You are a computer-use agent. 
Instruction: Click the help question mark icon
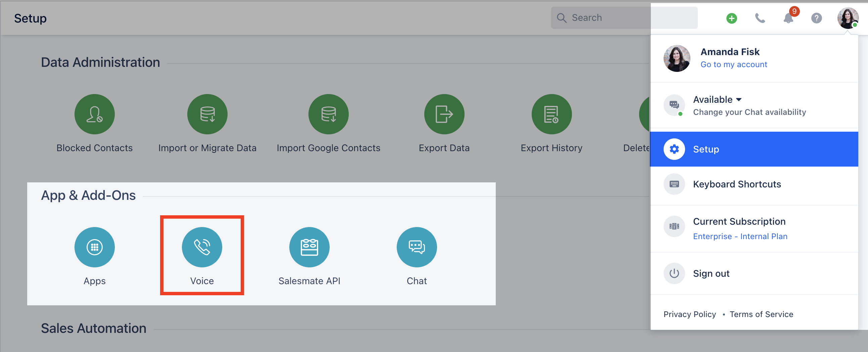(816, 18)
